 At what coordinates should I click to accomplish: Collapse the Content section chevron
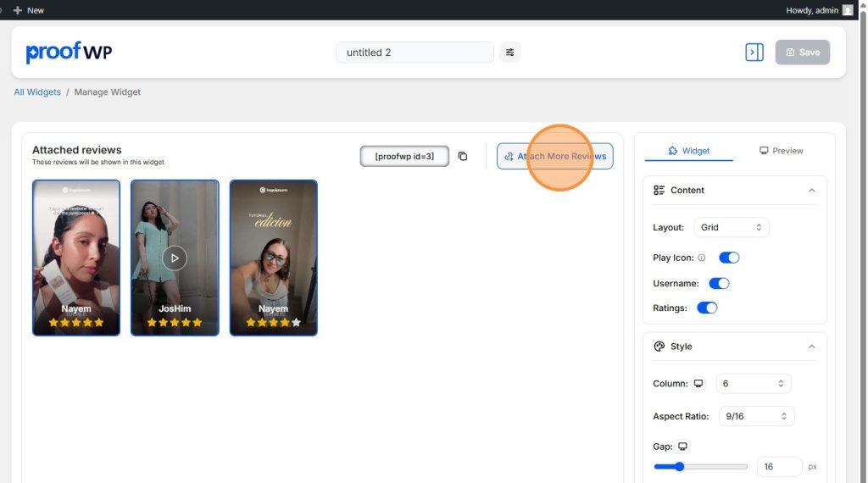811,191
